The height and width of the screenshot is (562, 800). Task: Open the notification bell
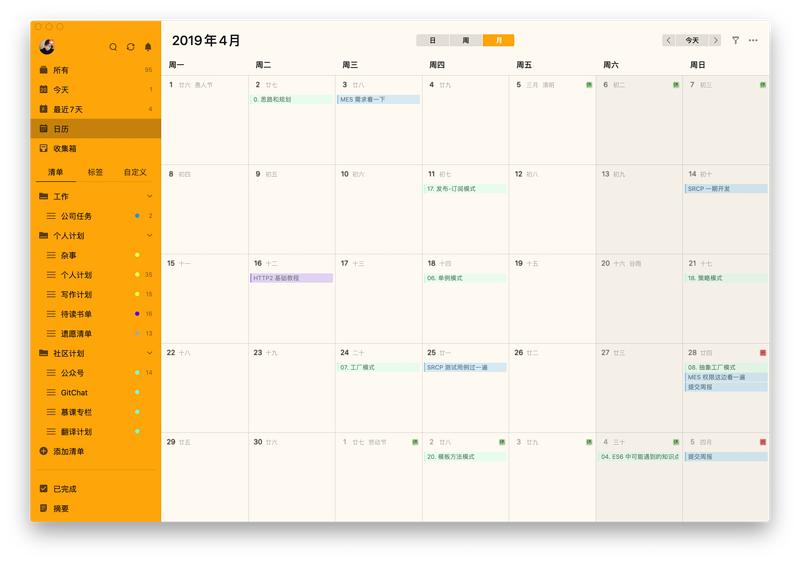click(148, 47)
